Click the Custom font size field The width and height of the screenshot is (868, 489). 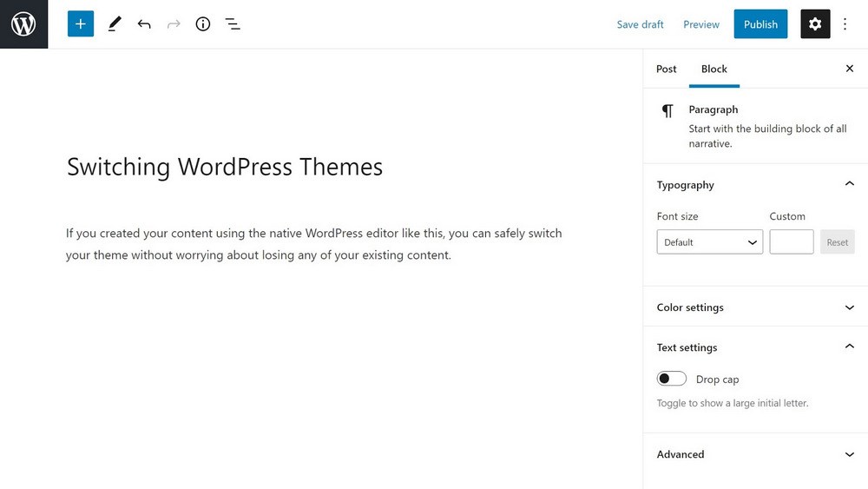pyautogui.click(x=791, y=242)
